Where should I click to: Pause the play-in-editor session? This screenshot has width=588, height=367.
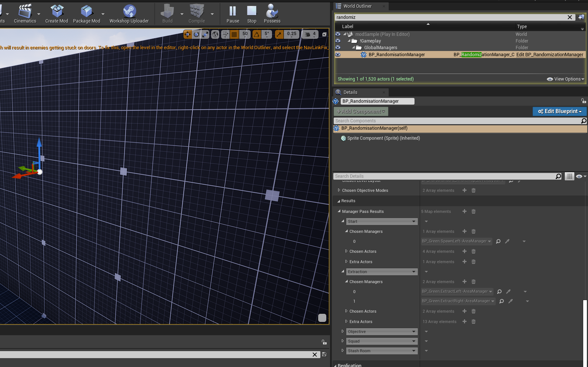(x=233, y=14)
